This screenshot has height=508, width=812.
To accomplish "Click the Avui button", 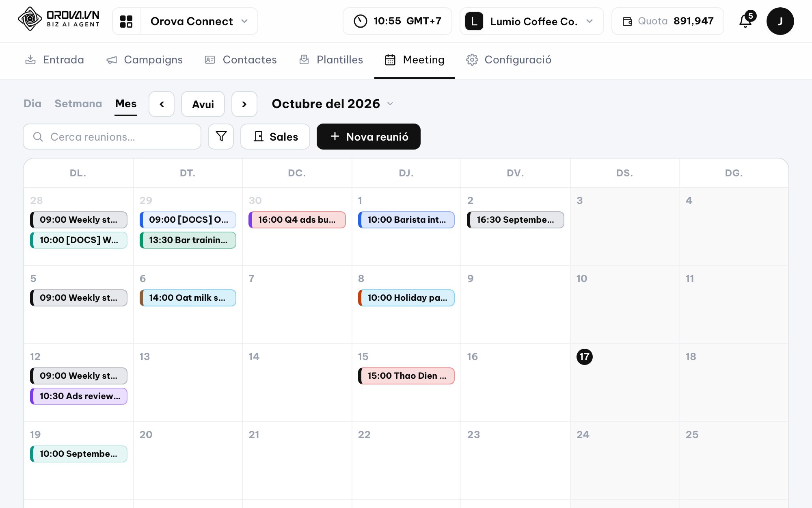I will 203,104.
